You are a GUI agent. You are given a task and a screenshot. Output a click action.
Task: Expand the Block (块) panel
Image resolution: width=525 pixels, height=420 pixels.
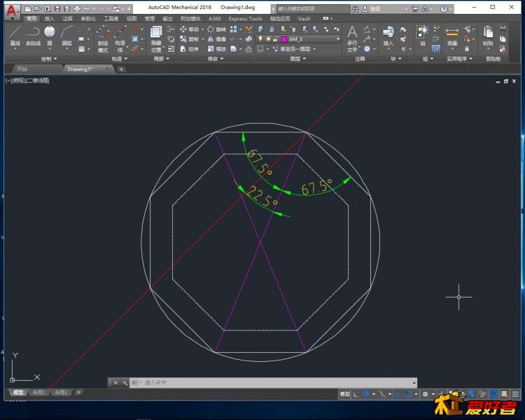click(395, 59)
